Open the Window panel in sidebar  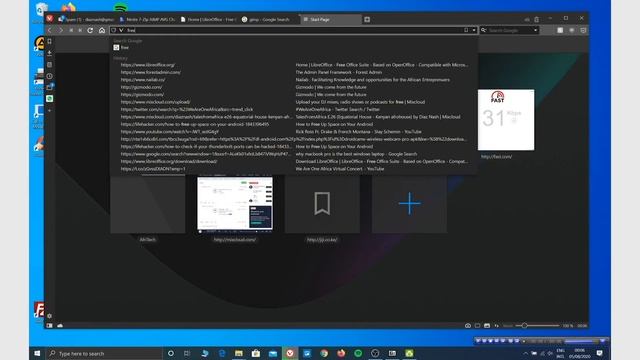(x=49, y=87)
